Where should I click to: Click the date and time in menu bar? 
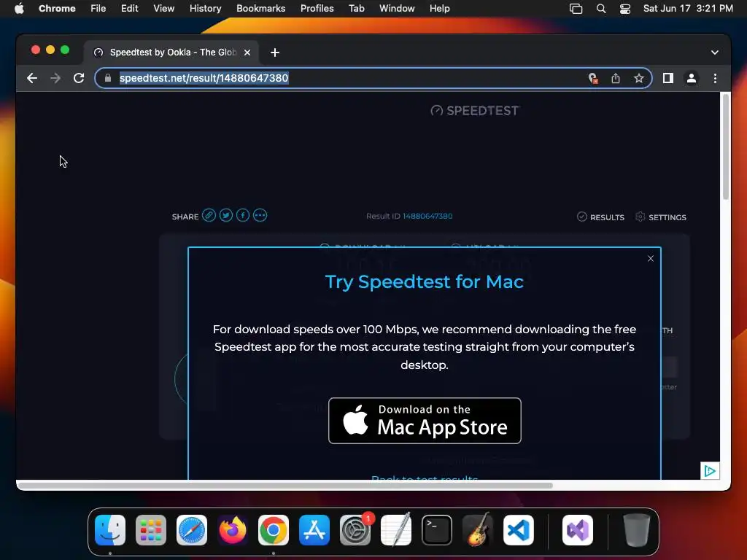click(x=688, y=9)
